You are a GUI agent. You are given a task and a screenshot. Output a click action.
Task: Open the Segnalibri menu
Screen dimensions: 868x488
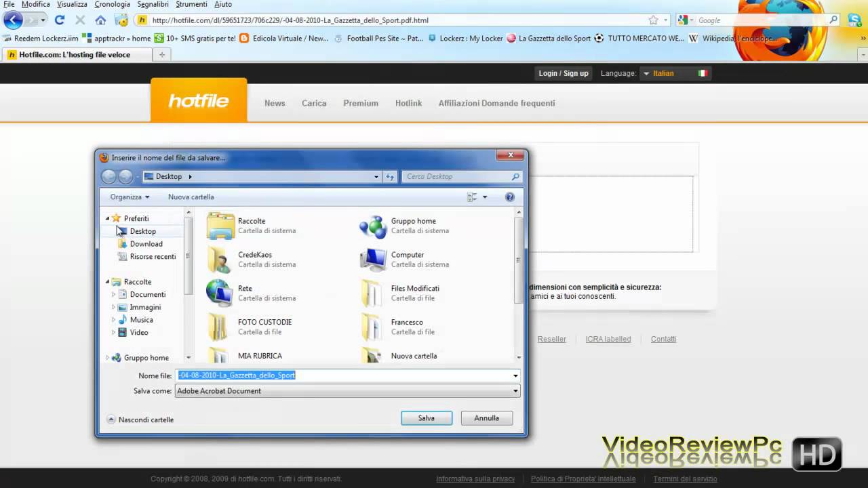click(153, 4)
